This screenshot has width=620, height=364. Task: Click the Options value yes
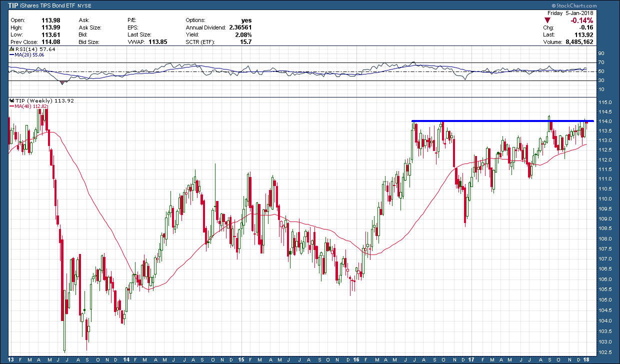click(x=246, y=20)
